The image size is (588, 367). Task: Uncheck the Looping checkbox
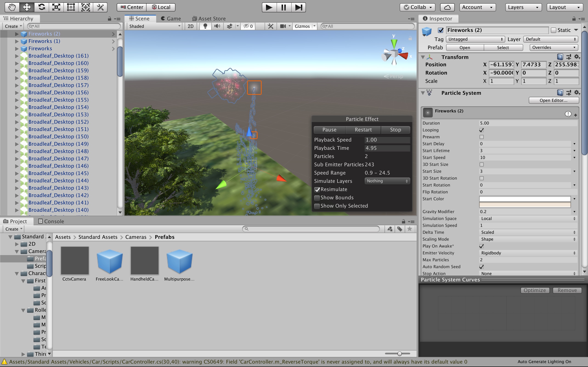[481, 130]
